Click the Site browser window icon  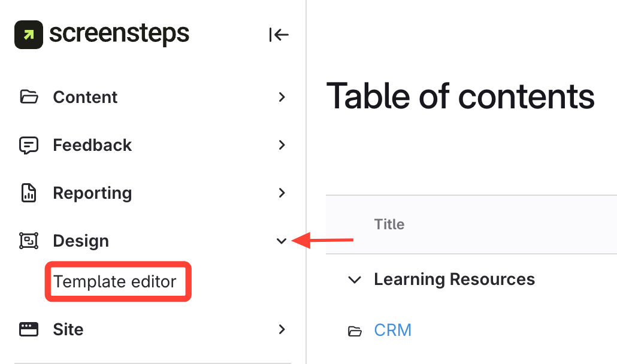click(x=29, y=329)
